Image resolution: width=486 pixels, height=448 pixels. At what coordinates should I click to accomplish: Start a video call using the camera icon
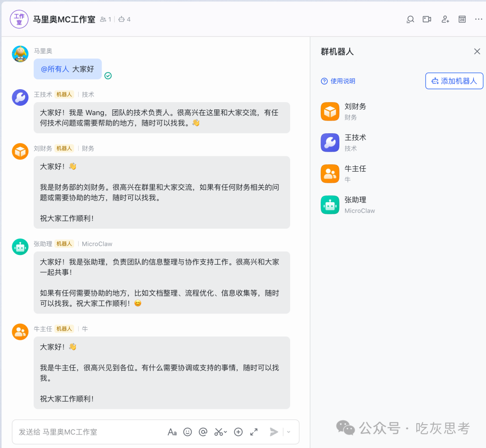pos(427,19)
